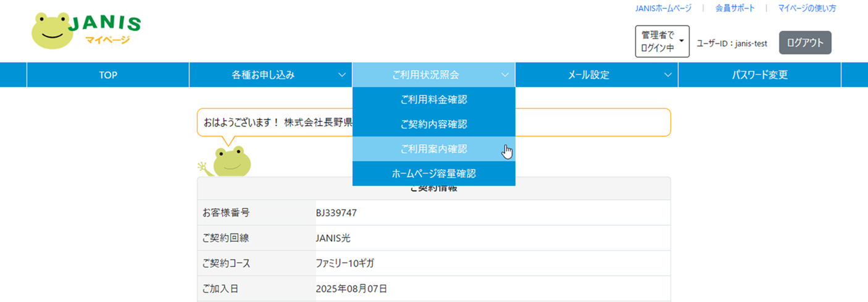Open the マイページの使い方 link
The width and height of the screenshot is (868, 302).
pyautogui.click(x=807, y=9)
